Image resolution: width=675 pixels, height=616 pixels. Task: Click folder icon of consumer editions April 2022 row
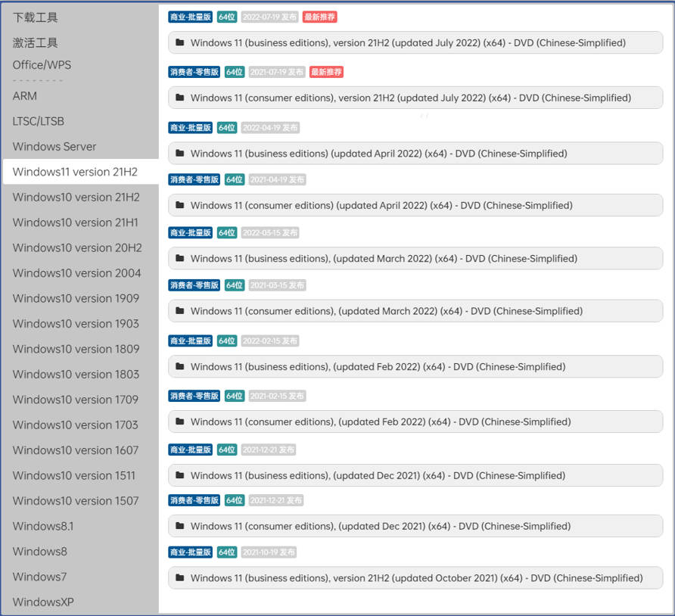(x=180, y=205)
